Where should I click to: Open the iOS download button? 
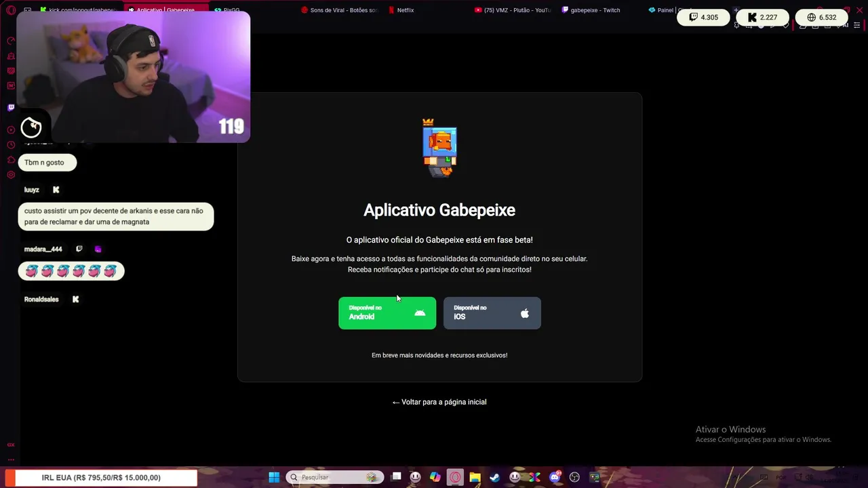[x=492, y=313]
